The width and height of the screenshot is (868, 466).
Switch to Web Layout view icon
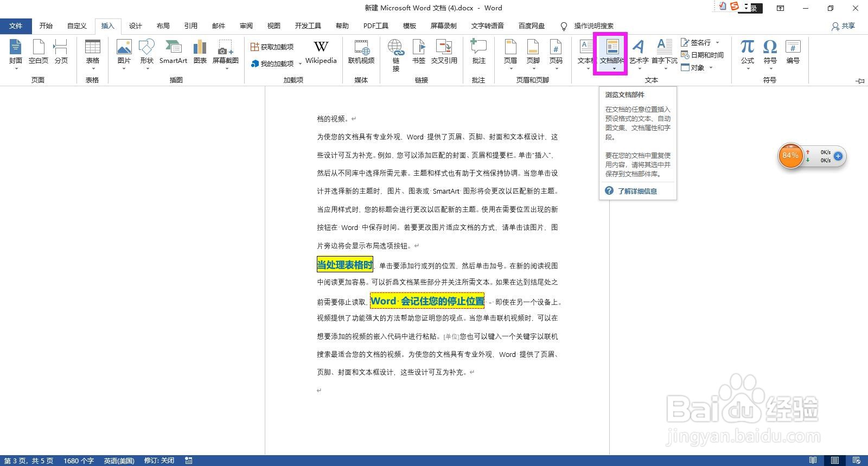tap(857, 461)
